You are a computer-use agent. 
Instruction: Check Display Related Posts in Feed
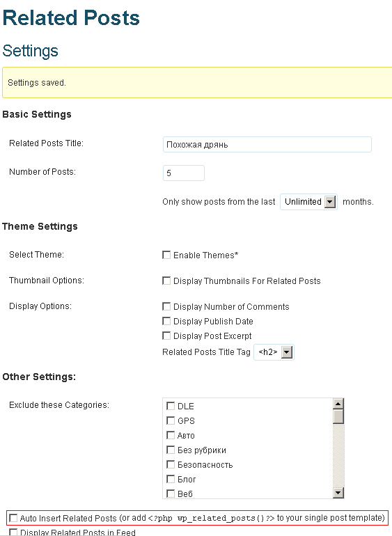click(x=13, y=533)
